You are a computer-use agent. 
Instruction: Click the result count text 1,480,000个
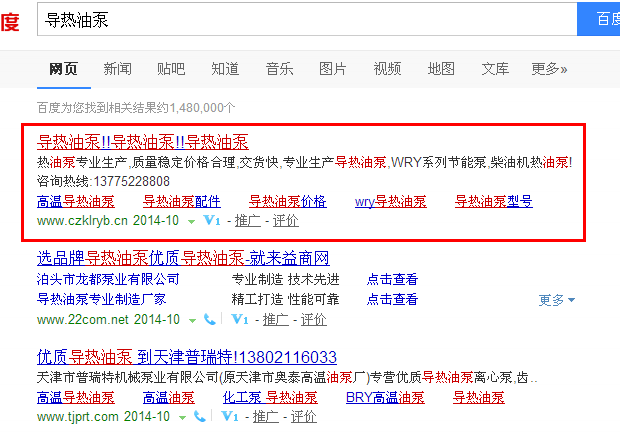(202, 108)
